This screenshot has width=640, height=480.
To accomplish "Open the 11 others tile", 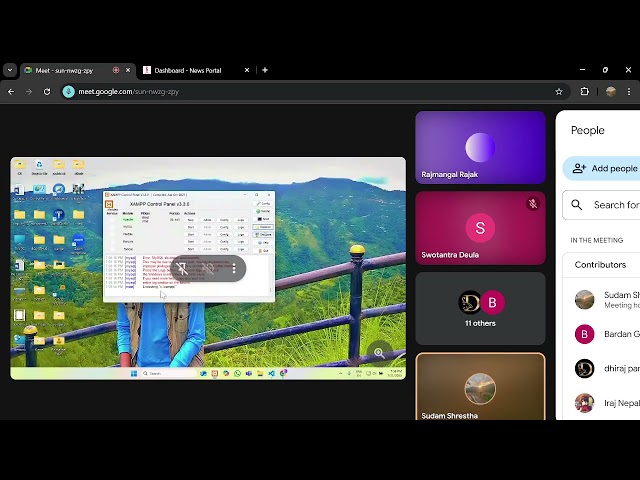I will (480, 309).
